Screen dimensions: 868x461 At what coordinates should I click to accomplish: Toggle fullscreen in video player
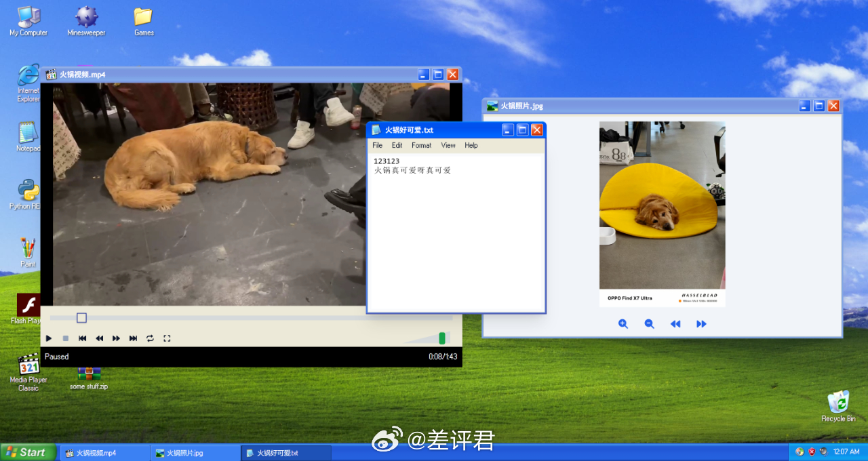(167, 338)
